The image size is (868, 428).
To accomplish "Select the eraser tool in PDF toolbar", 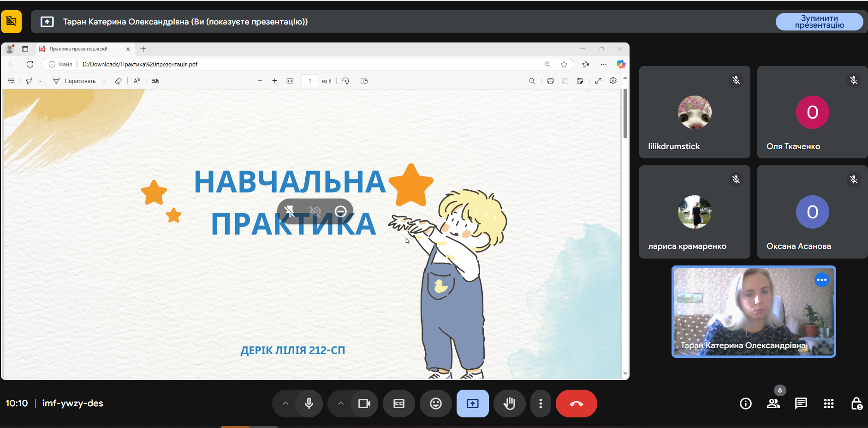I will click(118, 81).
